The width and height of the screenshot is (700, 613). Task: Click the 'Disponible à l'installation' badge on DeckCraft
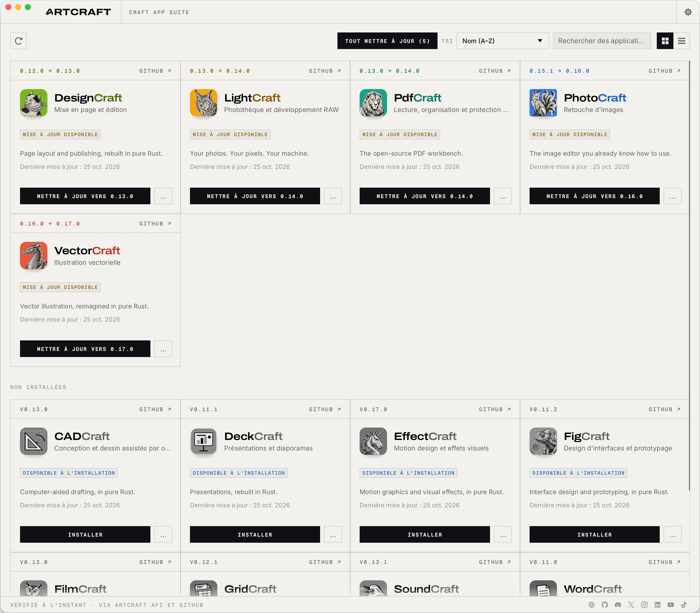(239, 473)
